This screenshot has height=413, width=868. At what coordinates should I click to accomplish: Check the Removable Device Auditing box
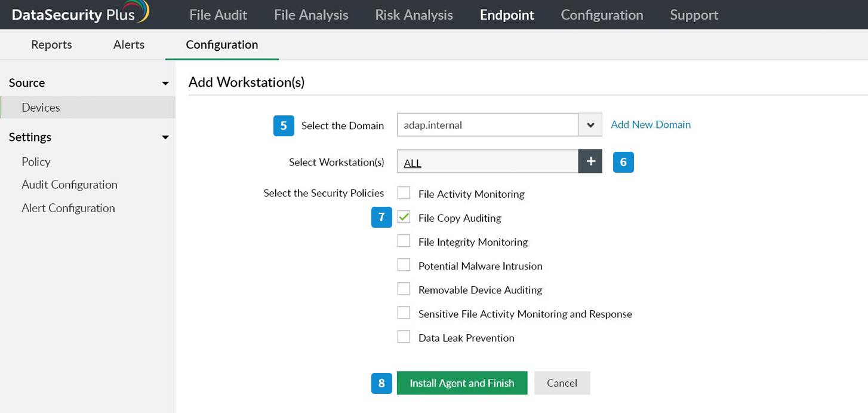click(404, 289)
